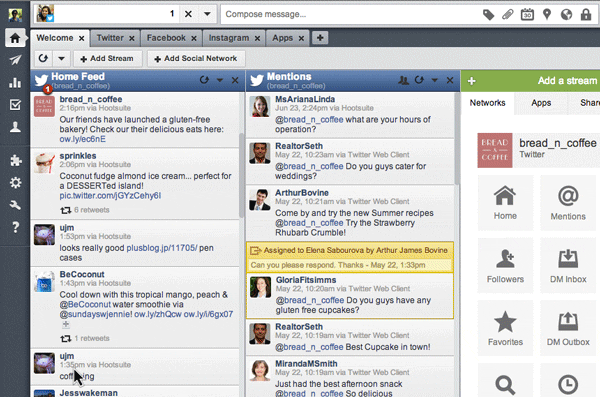Add the Scheduled clock stream tile
The width and height of the screenshot is (600, 397).
click(568, 381)
